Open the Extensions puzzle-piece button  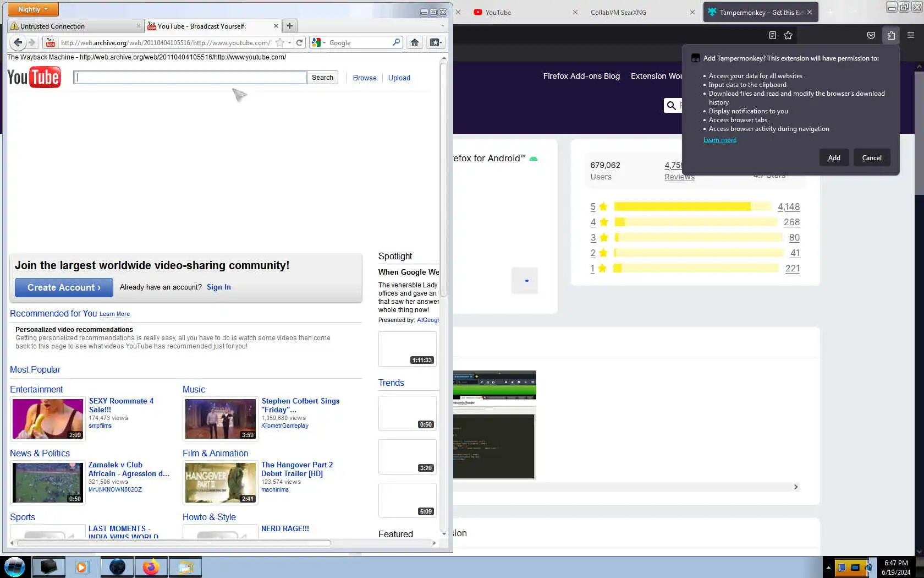[891, 35]
